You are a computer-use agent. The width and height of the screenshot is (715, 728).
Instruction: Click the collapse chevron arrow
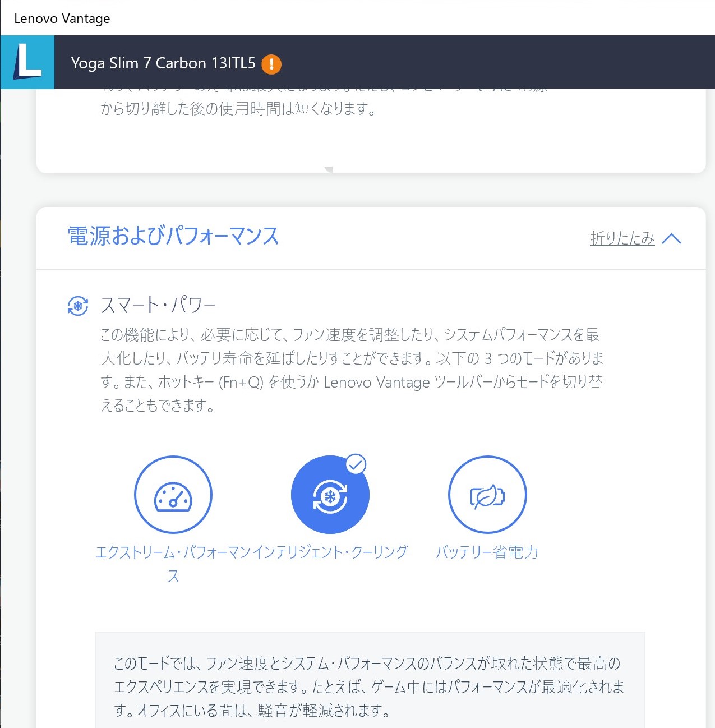coord(671,239)
